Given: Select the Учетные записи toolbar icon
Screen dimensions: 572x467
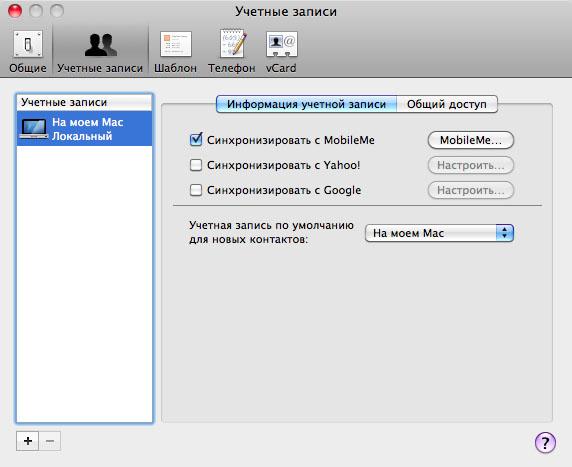Looking at the screenshot, I should (100, 51).
